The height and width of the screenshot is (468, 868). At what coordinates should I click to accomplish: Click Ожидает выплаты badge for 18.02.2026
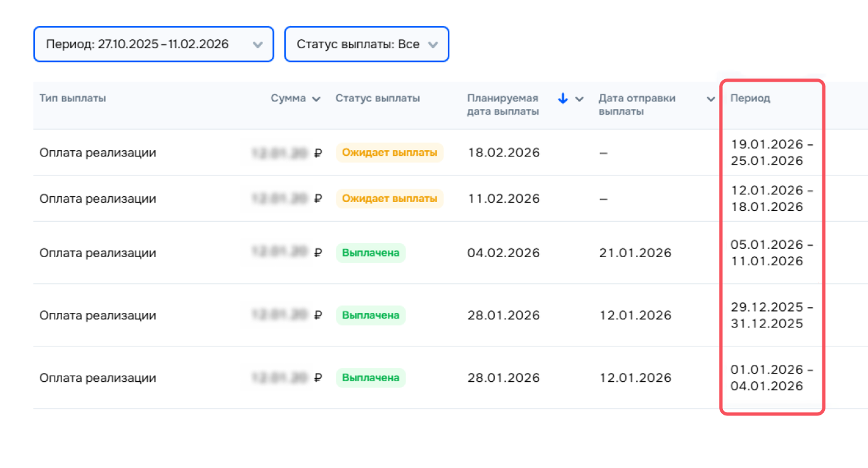pos(390,153)
